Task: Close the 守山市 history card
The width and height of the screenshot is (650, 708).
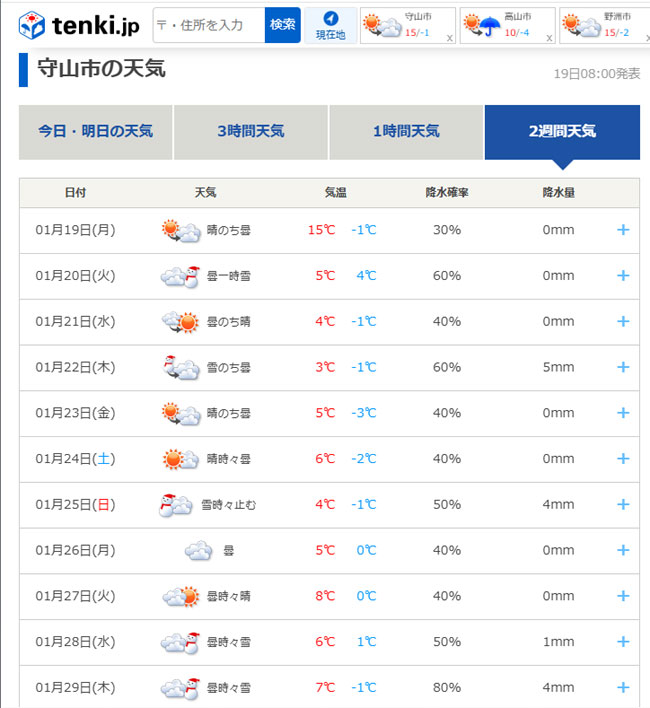Action: 449,38
